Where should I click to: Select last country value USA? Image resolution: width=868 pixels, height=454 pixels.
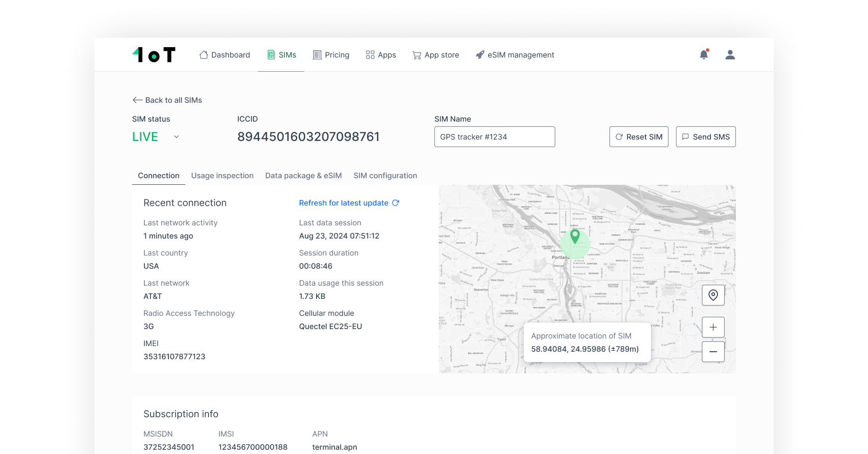151,266
